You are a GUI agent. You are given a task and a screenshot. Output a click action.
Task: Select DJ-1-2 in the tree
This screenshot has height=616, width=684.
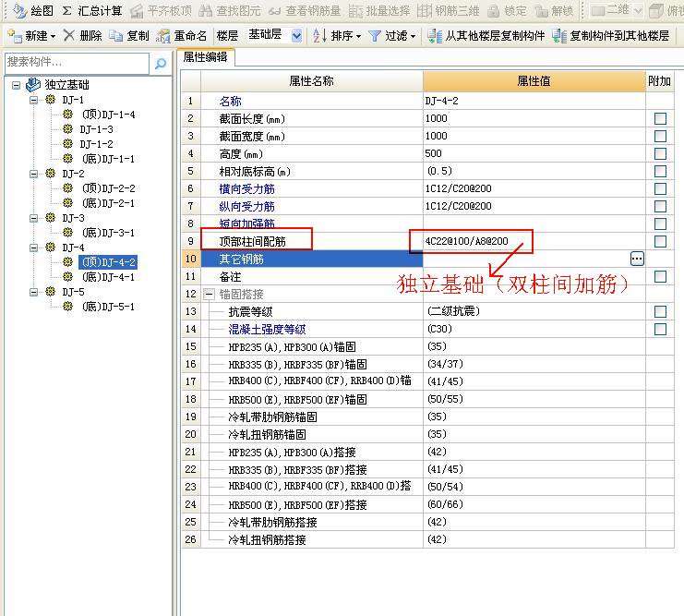click(96, 144)
